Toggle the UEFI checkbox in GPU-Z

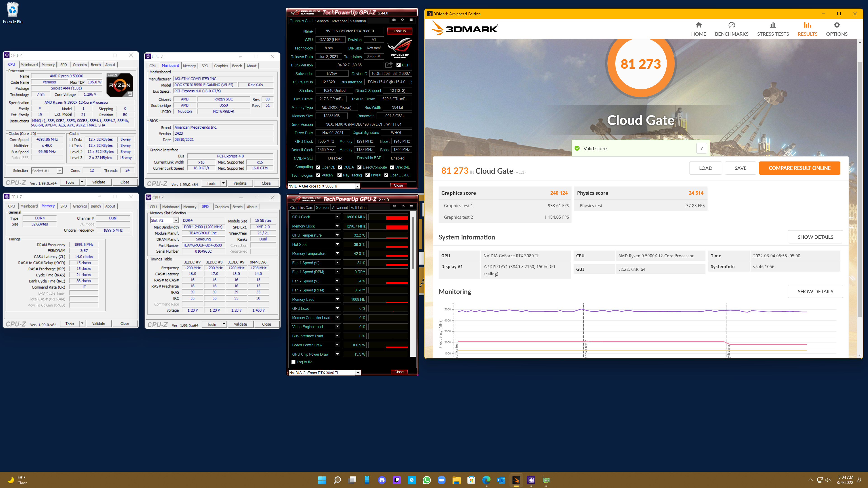(398, 65)
